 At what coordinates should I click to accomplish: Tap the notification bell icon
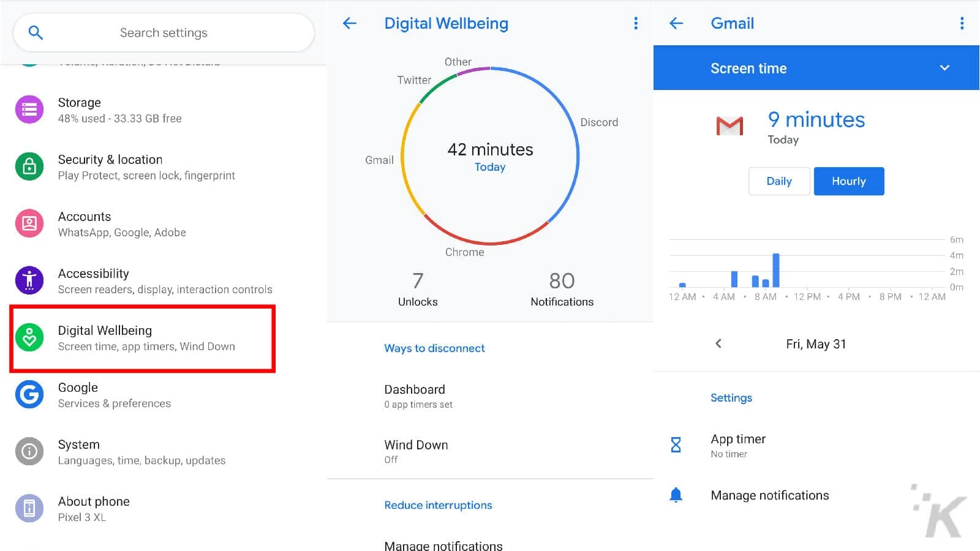pos(676,495)
